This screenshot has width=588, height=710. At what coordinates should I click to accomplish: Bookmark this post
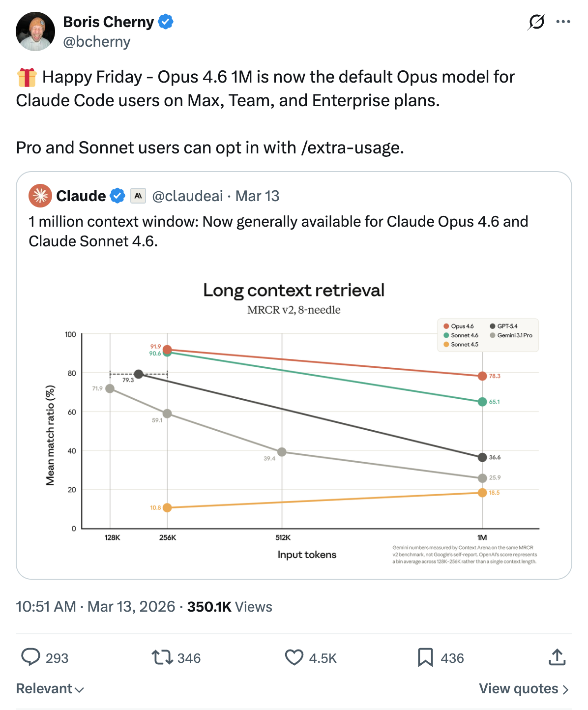[x=425, y=657]
